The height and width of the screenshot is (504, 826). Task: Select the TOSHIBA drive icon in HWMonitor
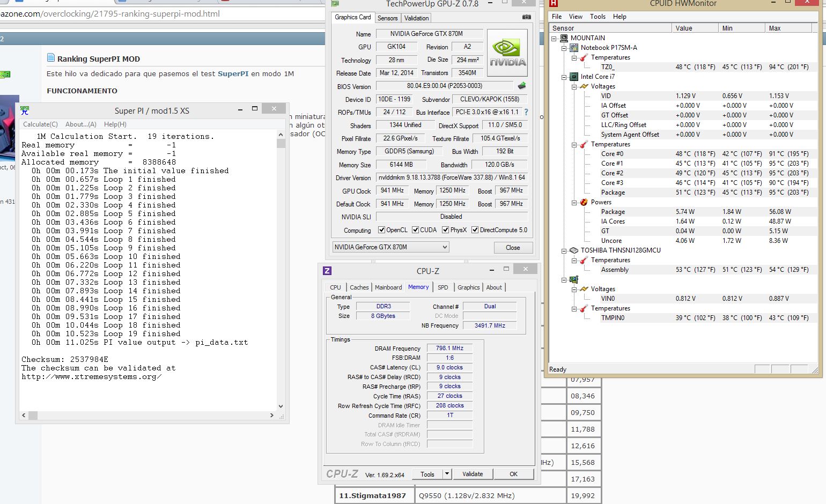pos(573,250)
